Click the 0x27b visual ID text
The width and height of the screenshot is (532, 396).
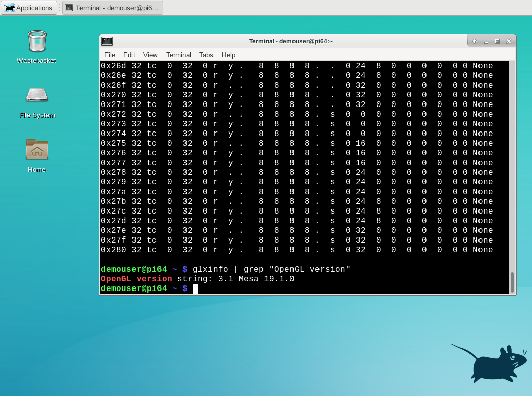click(113, 201)
